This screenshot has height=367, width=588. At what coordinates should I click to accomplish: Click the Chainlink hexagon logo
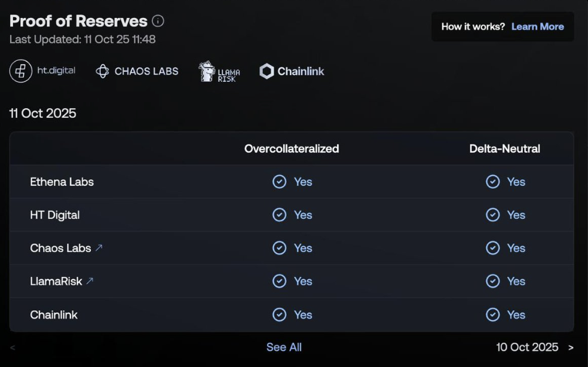click(x=267, y=71)
